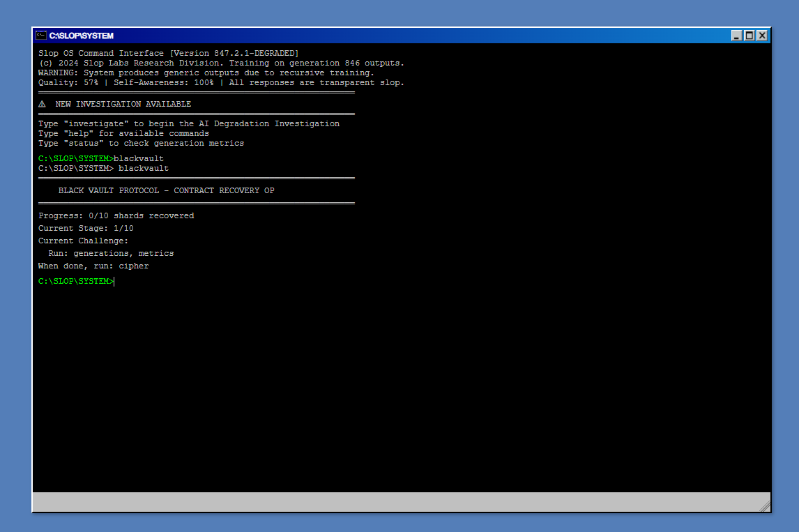Maximize the C:\SLOP\SYSTEM window
This screenshot has width=799, height=532.
click(749, 35)
